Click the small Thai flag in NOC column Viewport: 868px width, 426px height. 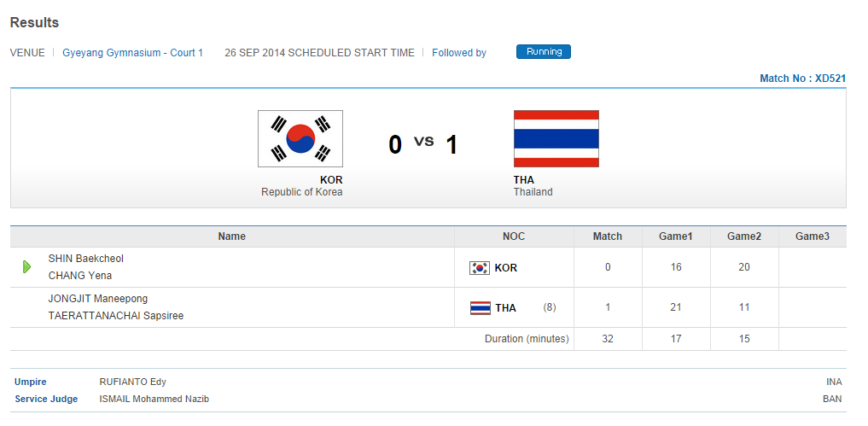[481, 308]
